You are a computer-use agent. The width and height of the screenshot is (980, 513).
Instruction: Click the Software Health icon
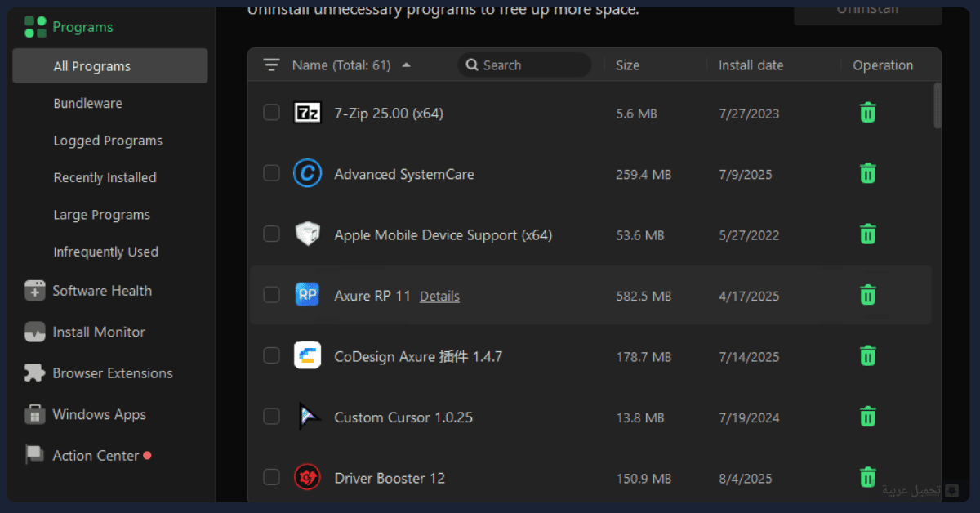pos(35,291)
